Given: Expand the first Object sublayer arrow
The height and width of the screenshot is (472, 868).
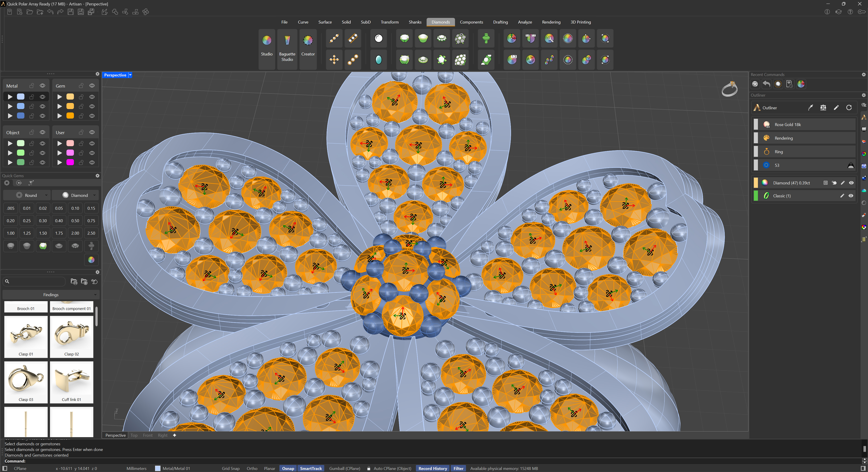Looking at the screenshot, I should (10, 143).
